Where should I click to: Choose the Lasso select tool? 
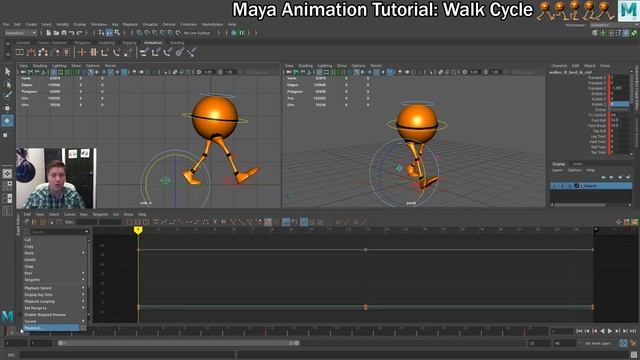(x=7, y=84)
